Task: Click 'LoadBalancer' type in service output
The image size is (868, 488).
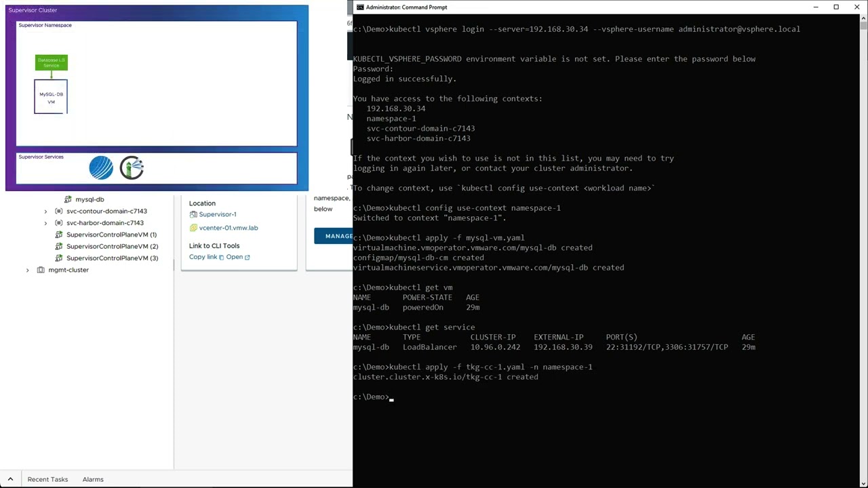Action: coord(430,347)
